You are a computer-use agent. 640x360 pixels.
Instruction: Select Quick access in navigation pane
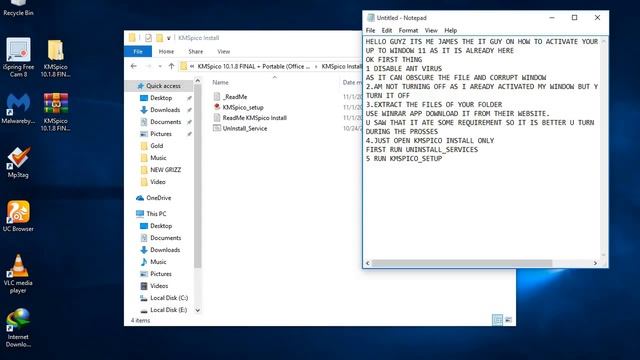click(x=160, y=86)
